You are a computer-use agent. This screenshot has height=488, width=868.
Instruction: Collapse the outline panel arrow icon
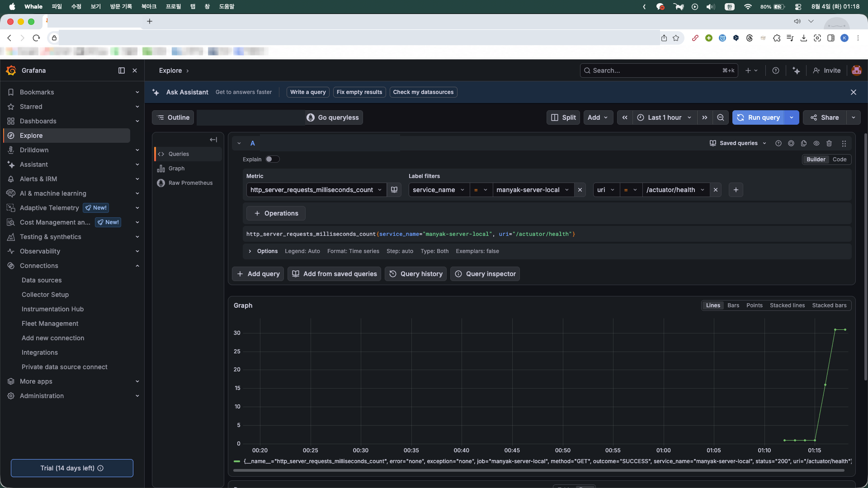213,140
